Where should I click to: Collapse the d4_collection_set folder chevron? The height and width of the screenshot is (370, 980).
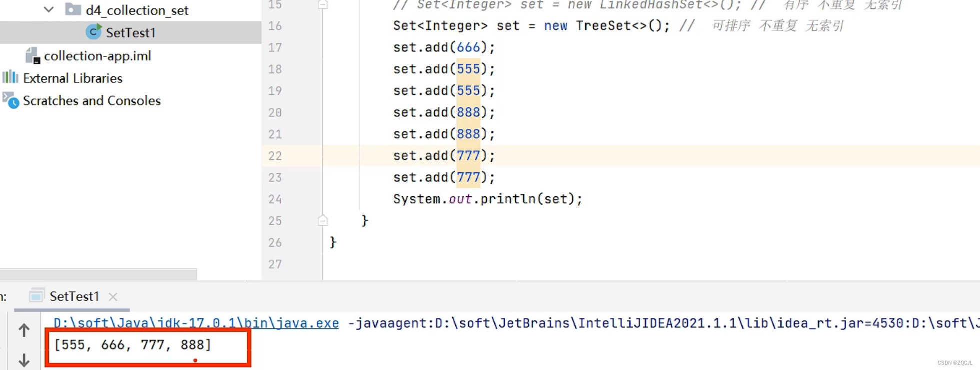[x=48, y=9]
